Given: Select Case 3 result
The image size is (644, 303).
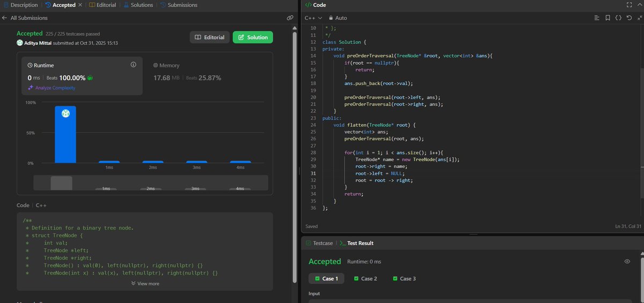Looking at the screenshot, I should [404, 278].
